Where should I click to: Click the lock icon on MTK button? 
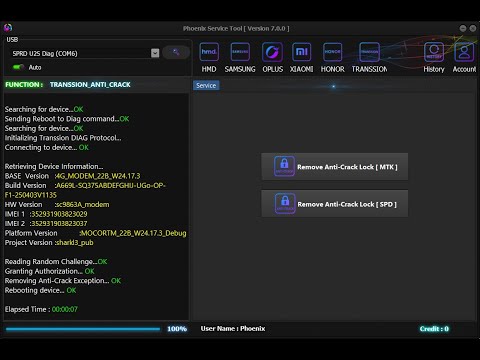tap(284, 166)
